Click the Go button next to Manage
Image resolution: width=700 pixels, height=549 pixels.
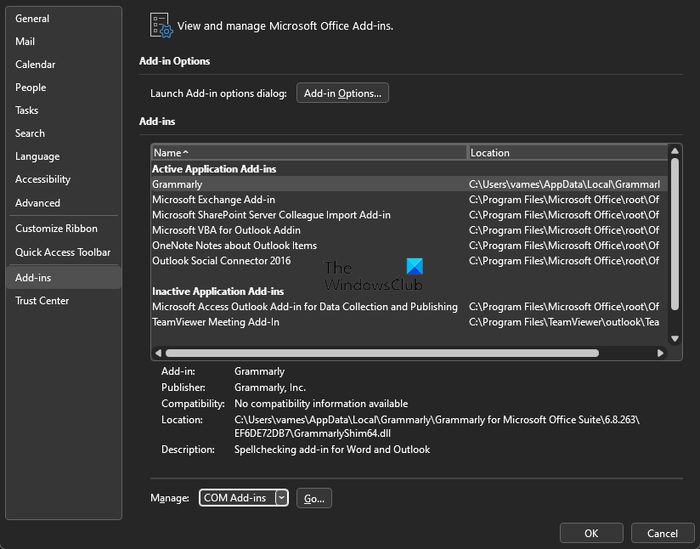click(x=314, y=499)
